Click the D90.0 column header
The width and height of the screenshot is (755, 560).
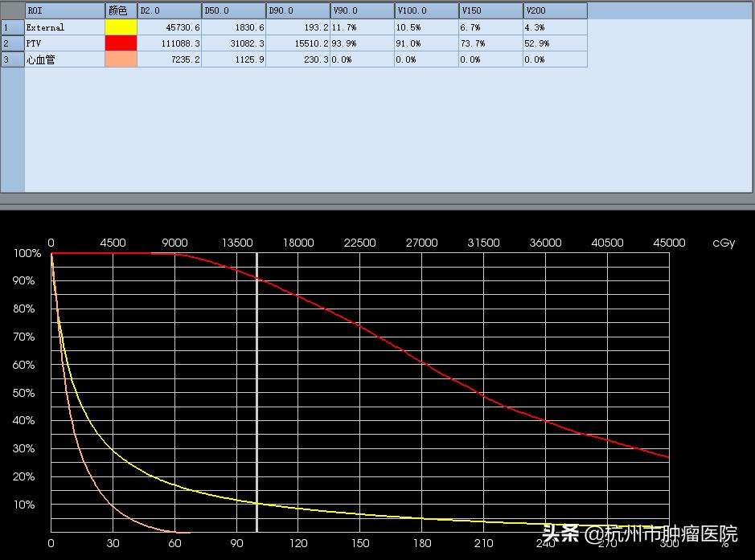click(x=297, y=11)
